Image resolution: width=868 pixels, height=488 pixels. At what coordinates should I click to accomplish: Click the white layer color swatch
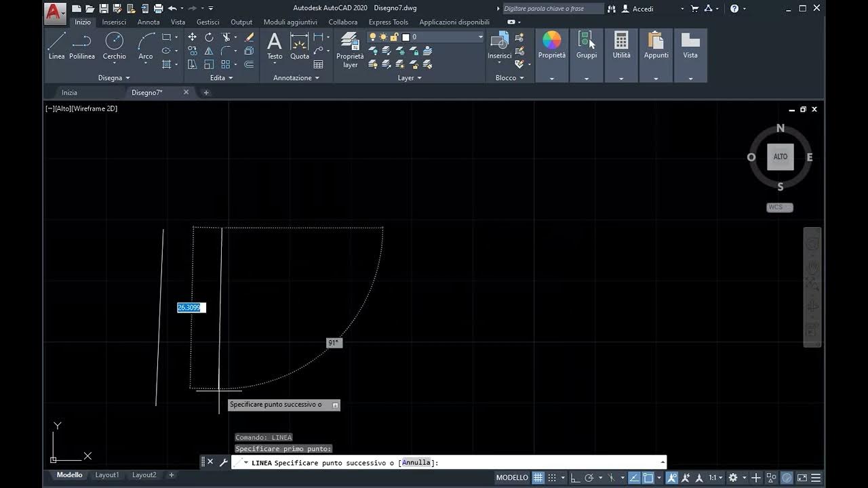pos(406,37)
